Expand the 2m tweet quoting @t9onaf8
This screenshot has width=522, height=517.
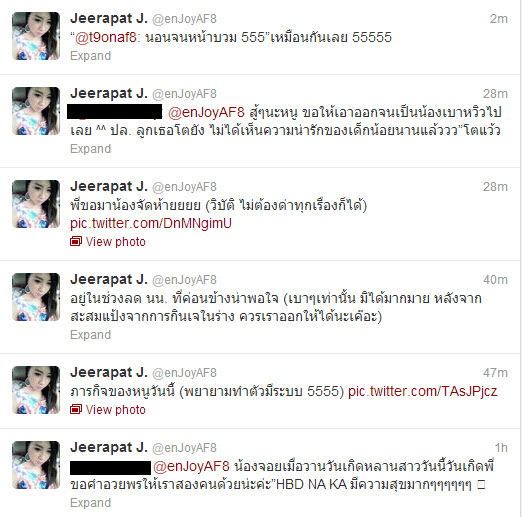coord(90,56)
